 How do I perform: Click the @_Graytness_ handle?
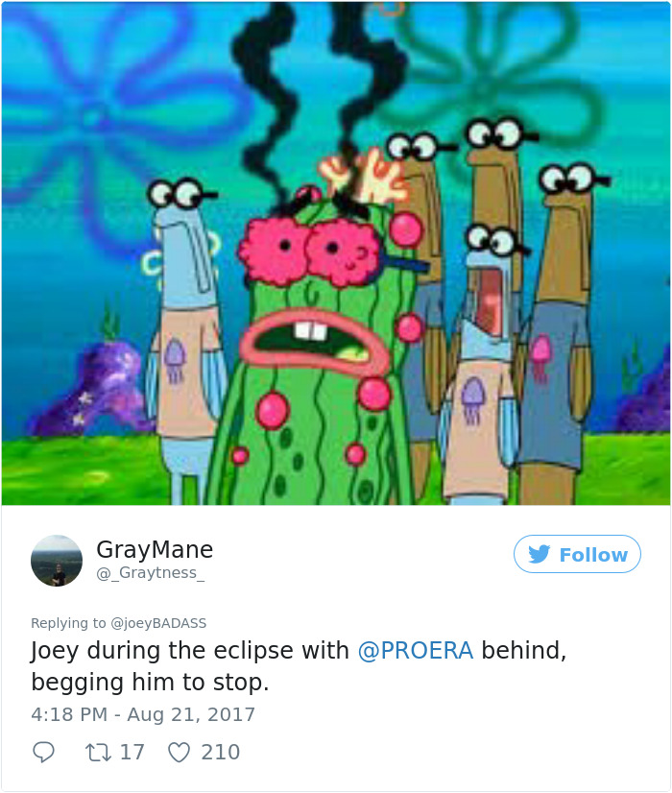coord(150,572)
